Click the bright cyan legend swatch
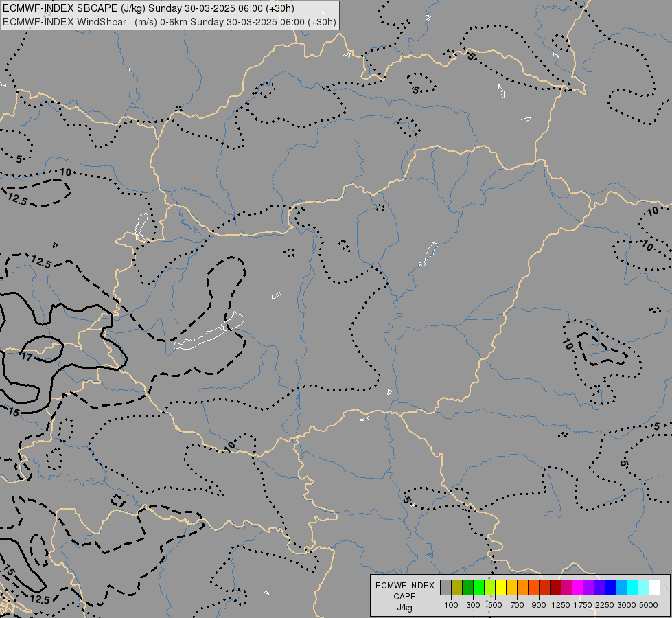Viewport: 672px width, 618px height. [633, 587]
